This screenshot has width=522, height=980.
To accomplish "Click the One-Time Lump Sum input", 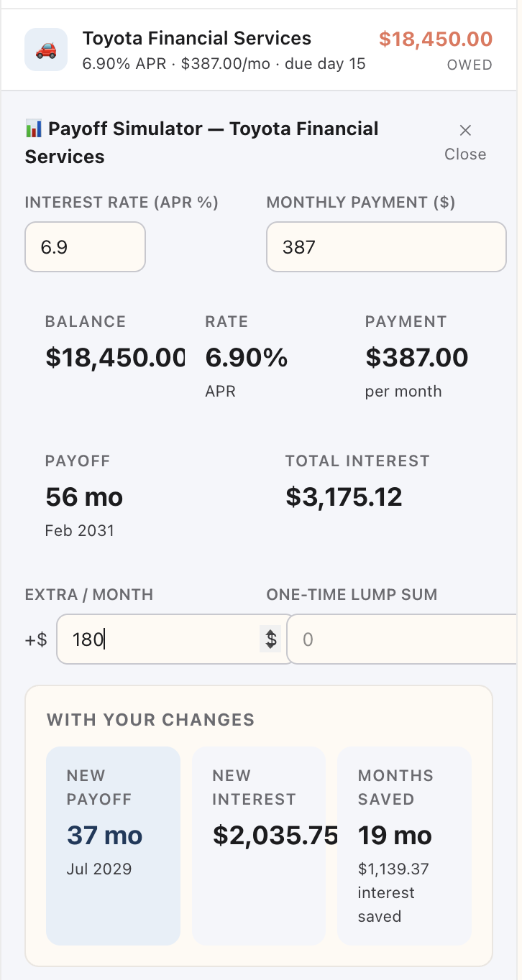I will (404, 639).
